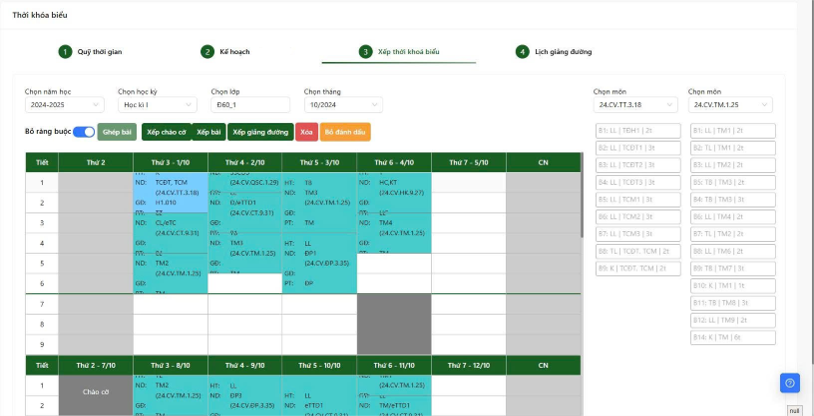Select the Xếp thời khoá biểu step
The width and height of the screenshot is (814, 416).
coord(399,51)
